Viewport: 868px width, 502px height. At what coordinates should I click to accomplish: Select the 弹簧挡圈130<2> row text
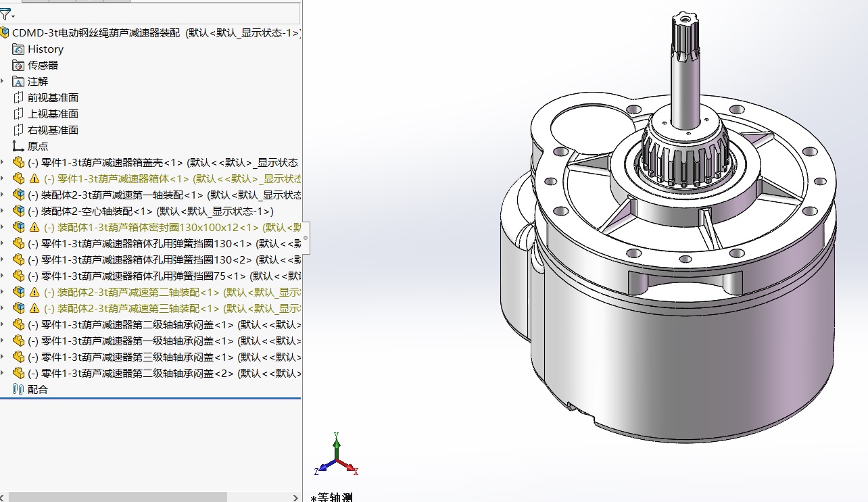point(164,259)
